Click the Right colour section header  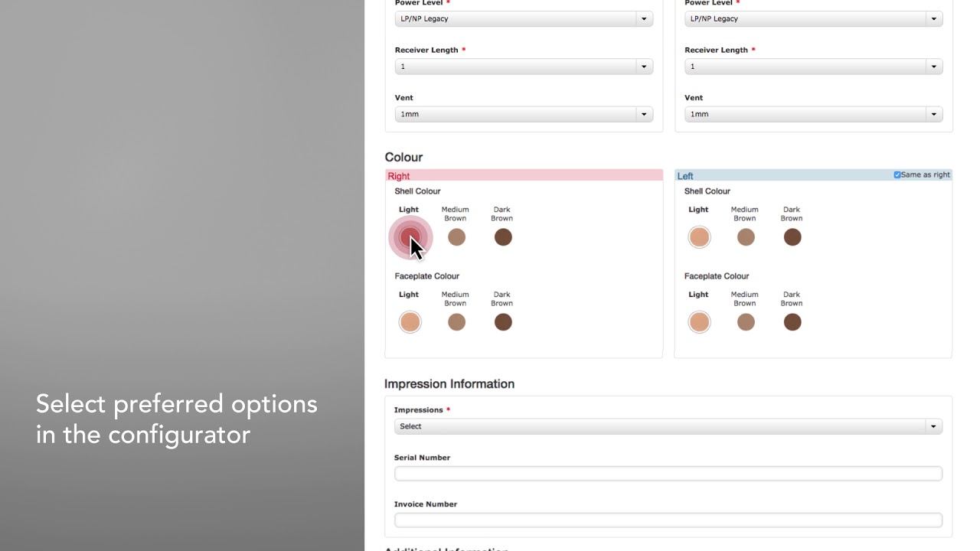(524, 175)
